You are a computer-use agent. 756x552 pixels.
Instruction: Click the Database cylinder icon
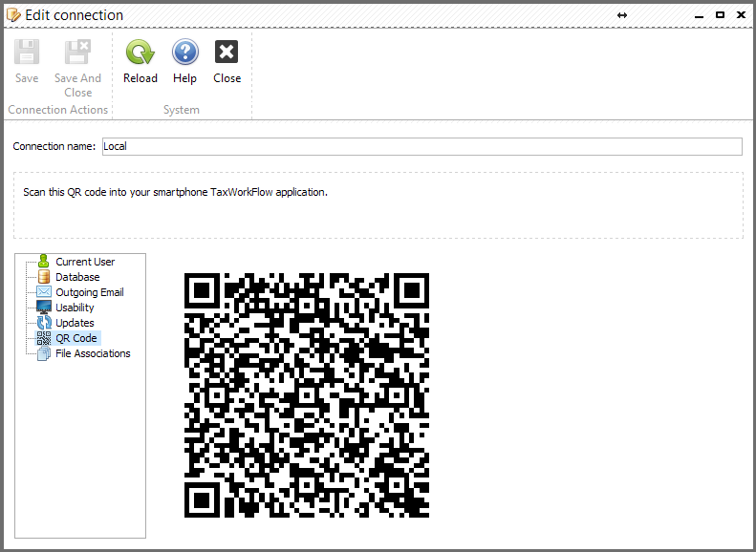[x=44, y=277]
